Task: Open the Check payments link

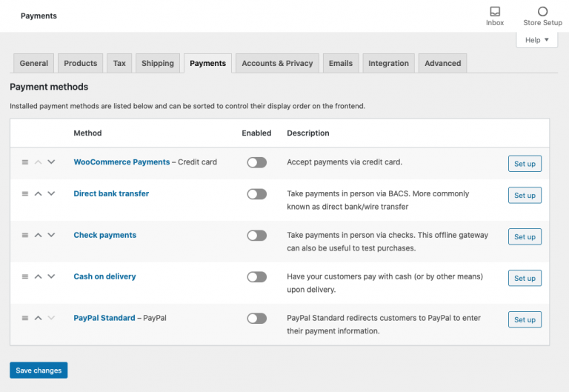Action: (105, 235)
